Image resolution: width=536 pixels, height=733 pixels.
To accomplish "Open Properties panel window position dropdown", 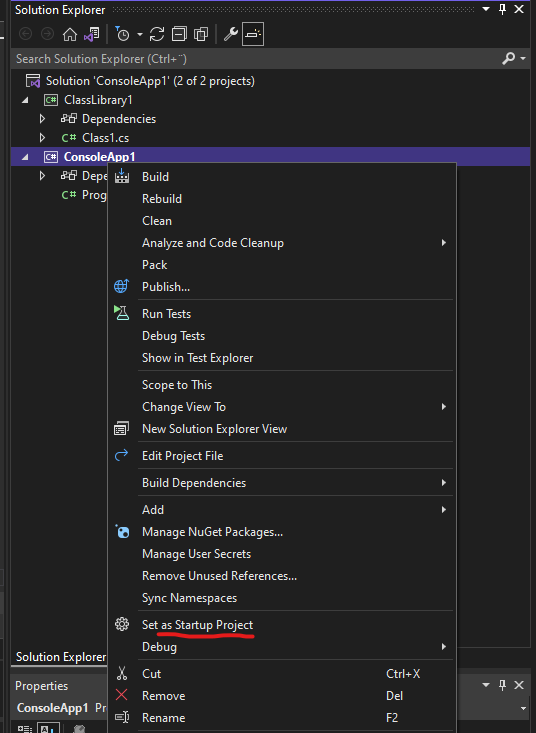I will tap(486, 685).
